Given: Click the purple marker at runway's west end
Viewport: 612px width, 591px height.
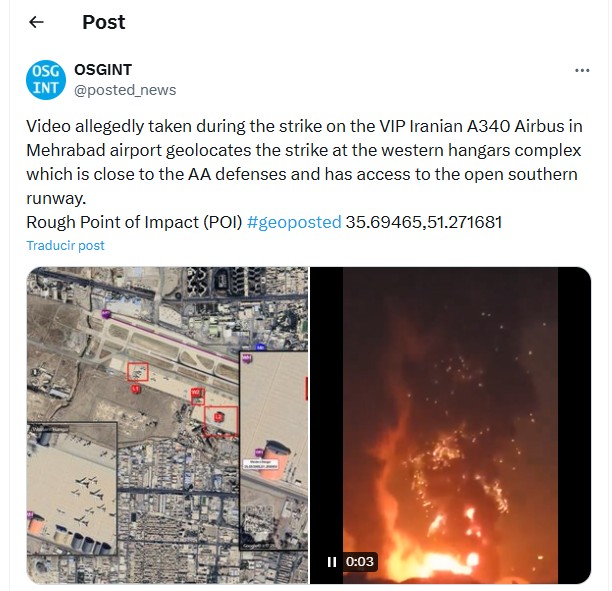Looking at the screenshot, I should pos(105,313).
